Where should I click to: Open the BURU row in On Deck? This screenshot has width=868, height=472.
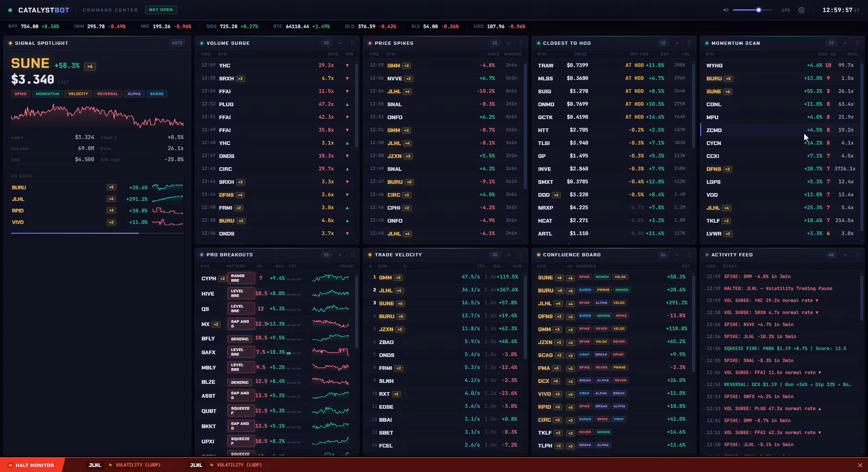tap(97, 188)
